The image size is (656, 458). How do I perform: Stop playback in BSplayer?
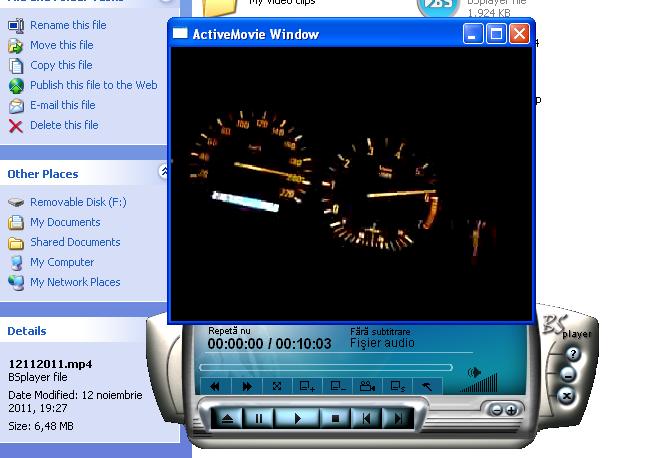coord(335,418)
